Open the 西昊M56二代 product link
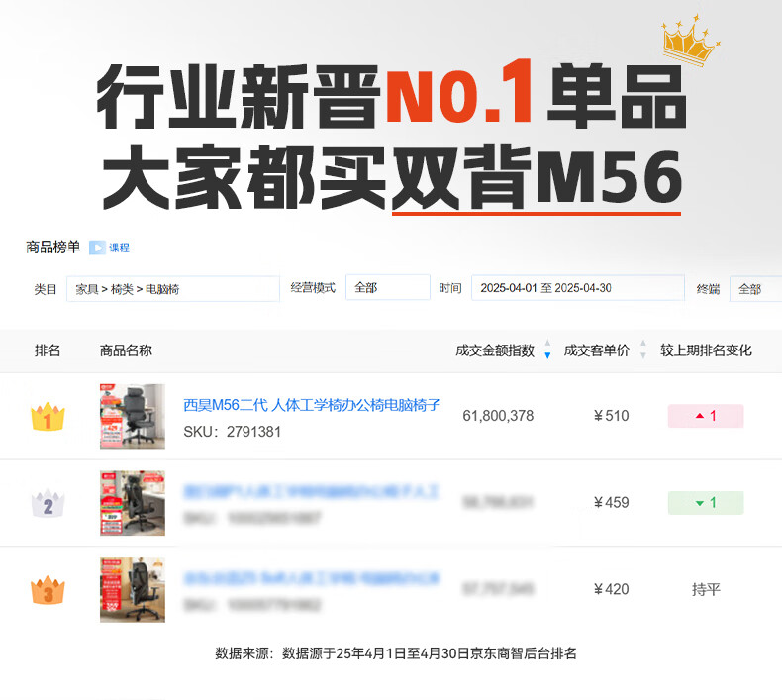 pos(312,405)
